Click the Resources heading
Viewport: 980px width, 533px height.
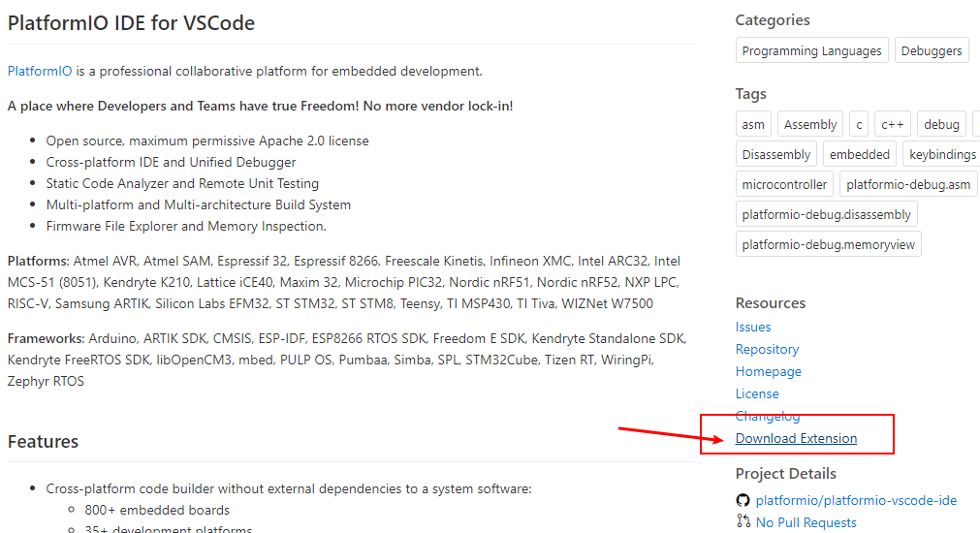tap(771, 303)
